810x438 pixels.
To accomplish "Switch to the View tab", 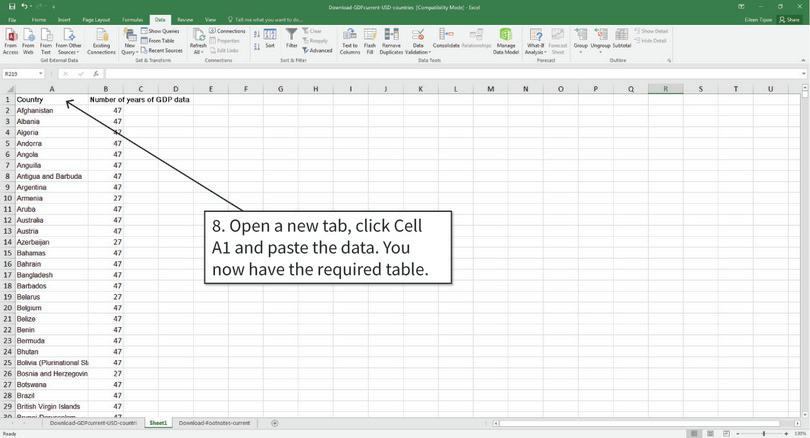I will (210, 20).
